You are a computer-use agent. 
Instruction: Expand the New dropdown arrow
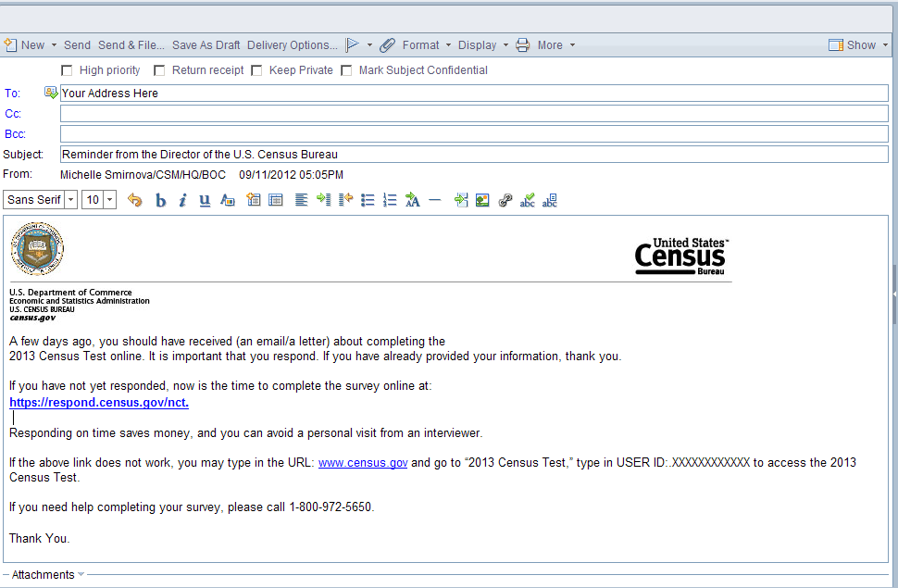click(x=54, y=44)
